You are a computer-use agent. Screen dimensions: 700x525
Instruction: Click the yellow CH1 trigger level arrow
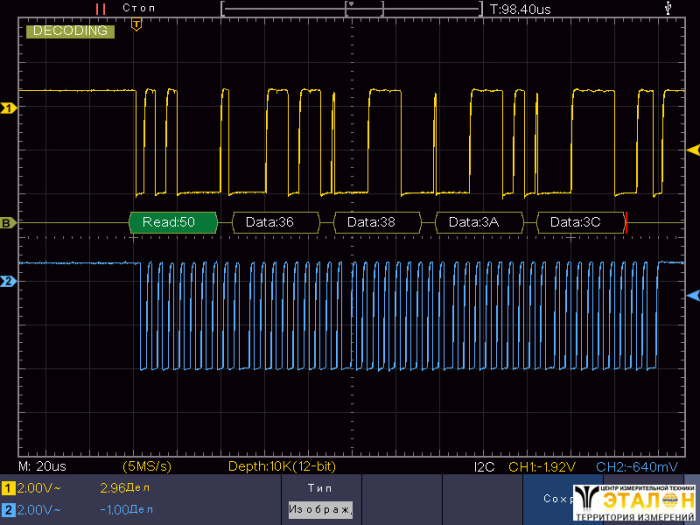click(692, 150)
